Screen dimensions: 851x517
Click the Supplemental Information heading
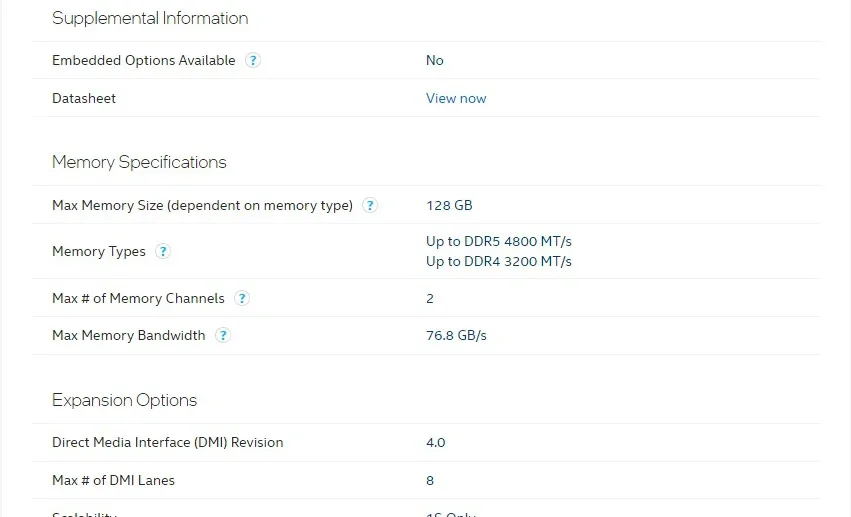click(x=150, y=18)
